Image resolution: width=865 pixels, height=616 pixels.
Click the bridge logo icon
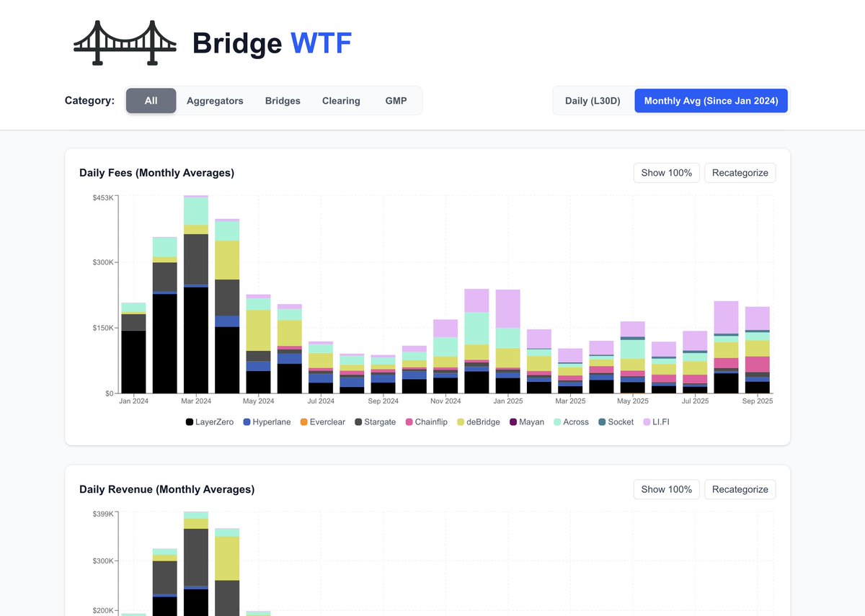click(x=125, y=44)
